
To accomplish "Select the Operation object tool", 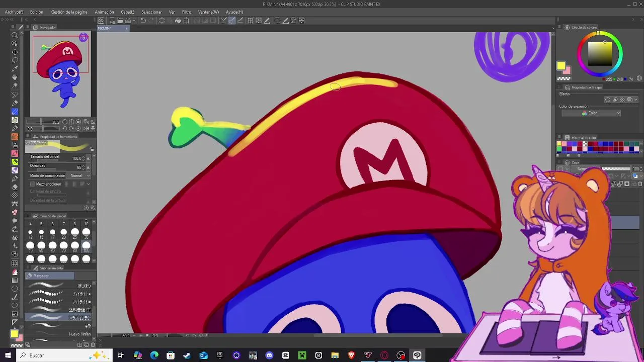I will click(15, 43).
